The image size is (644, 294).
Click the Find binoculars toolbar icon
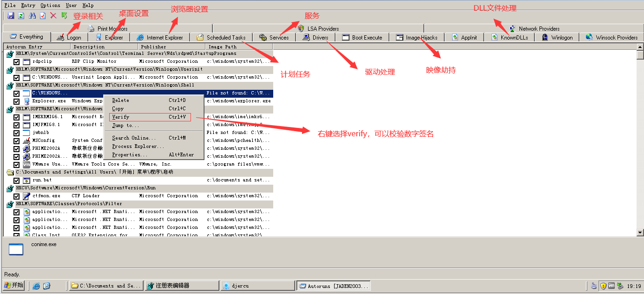33,16
